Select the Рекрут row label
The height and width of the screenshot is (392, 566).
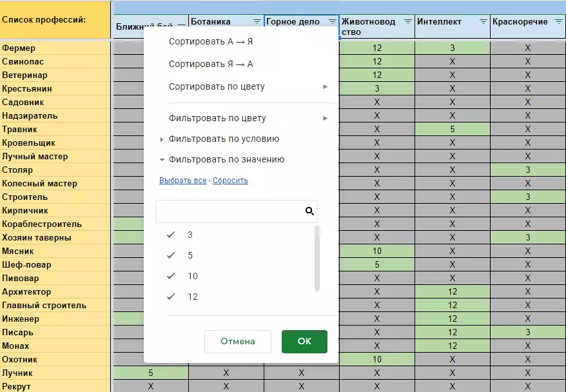tap(55, 386)
